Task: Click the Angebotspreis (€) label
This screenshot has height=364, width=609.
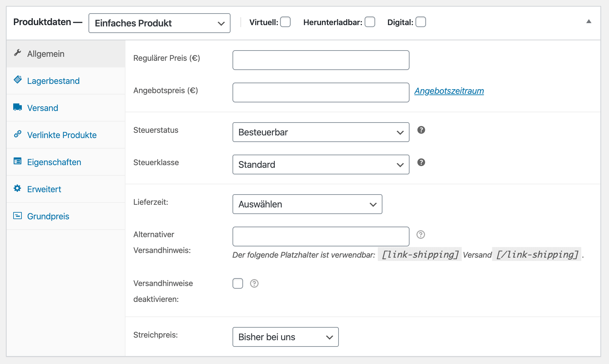Action: (166, 91)
